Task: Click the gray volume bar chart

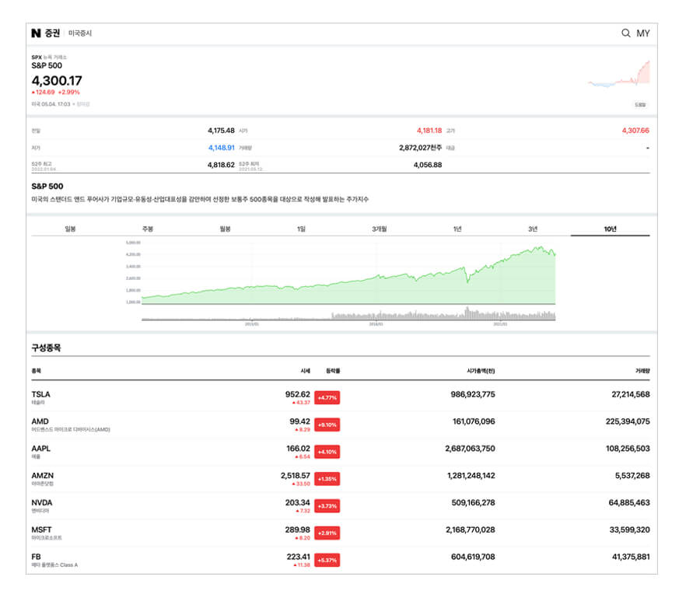Action: [x=348, y=313]
